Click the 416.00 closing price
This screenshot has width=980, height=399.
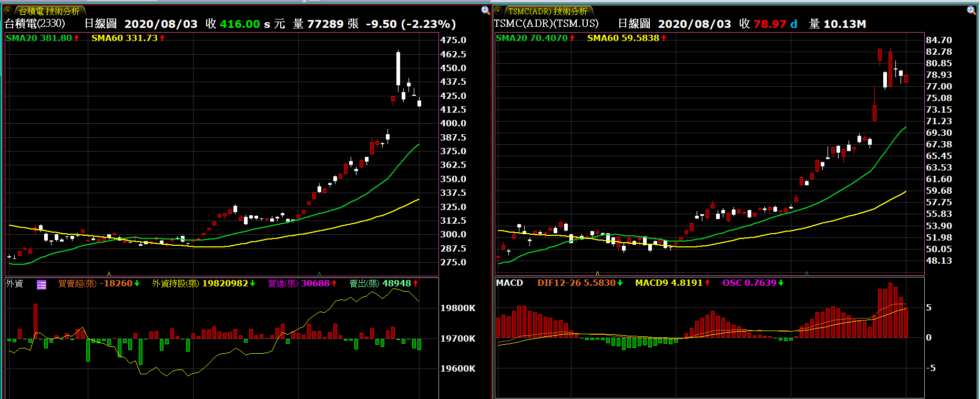(240, 24)
